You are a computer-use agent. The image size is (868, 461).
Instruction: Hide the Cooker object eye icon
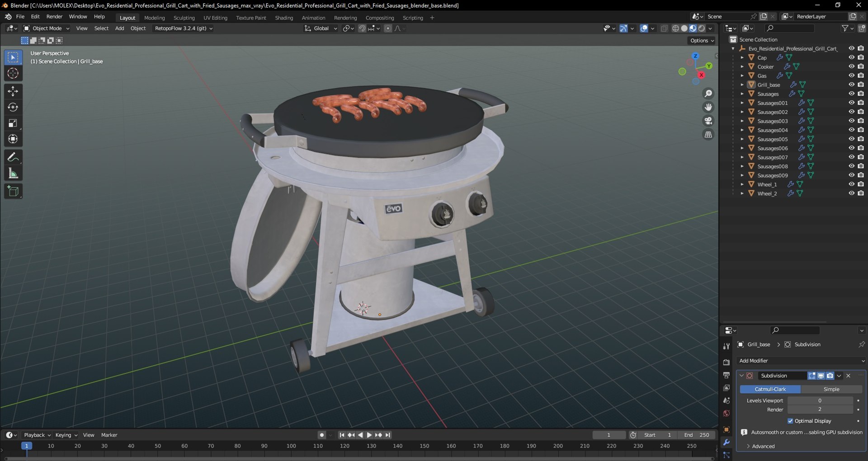click(x=851, y=66)
